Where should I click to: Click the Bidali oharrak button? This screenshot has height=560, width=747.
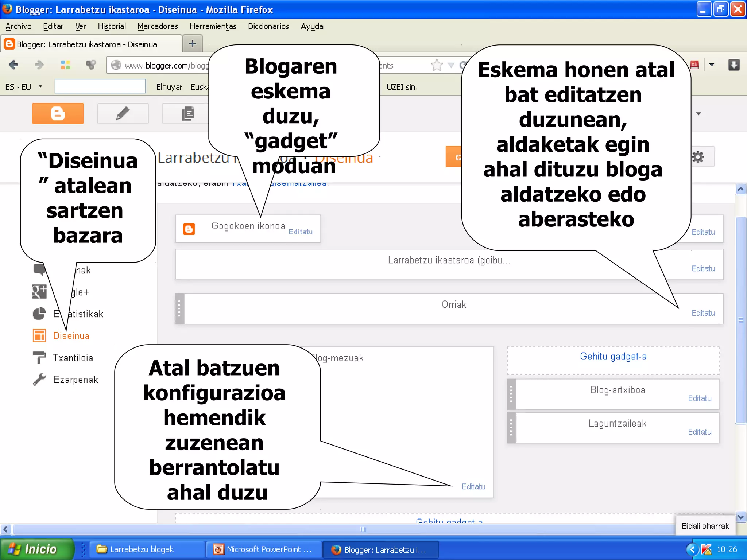705,526
